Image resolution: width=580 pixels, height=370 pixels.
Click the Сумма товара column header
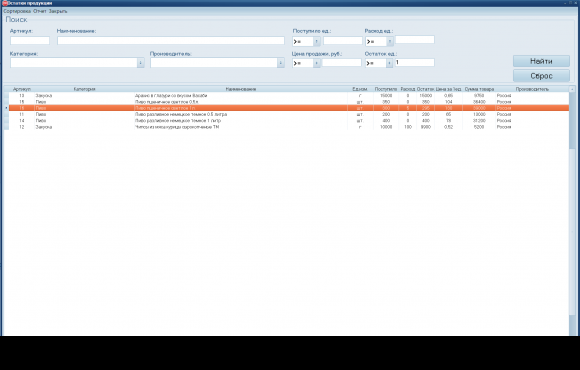pos(479,89)
